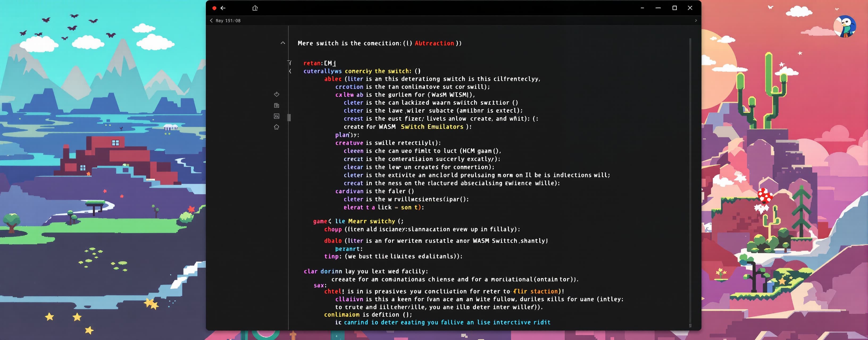The height and width of the screenshot is (340, 868).
Task: Click the yellow 'Switch Emuilators' text
Action: click(432, 127)
